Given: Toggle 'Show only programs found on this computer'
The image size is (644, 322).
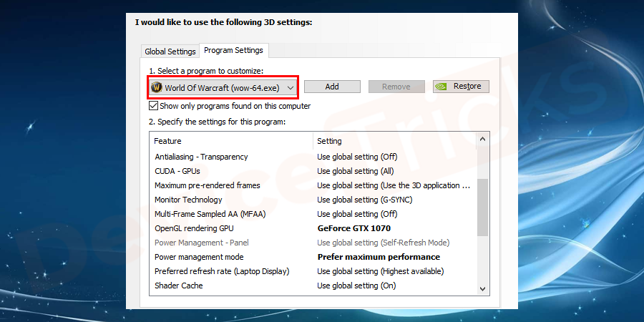Looking at the screenshot, I should pyautogui.click(x=154, y=106).
